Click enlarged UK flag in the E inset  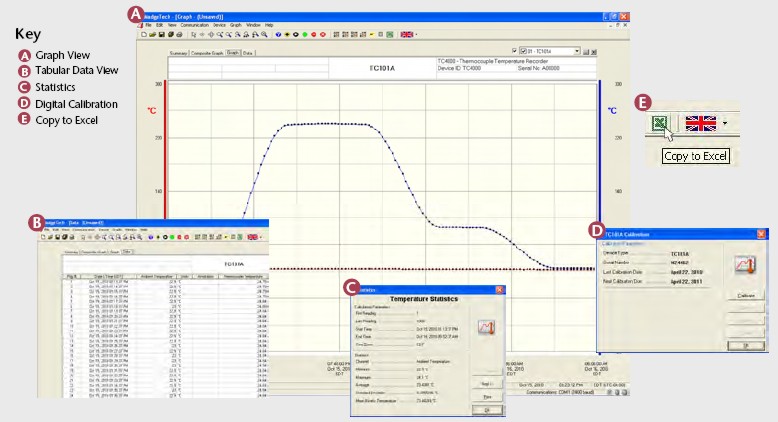coord(701,123)
